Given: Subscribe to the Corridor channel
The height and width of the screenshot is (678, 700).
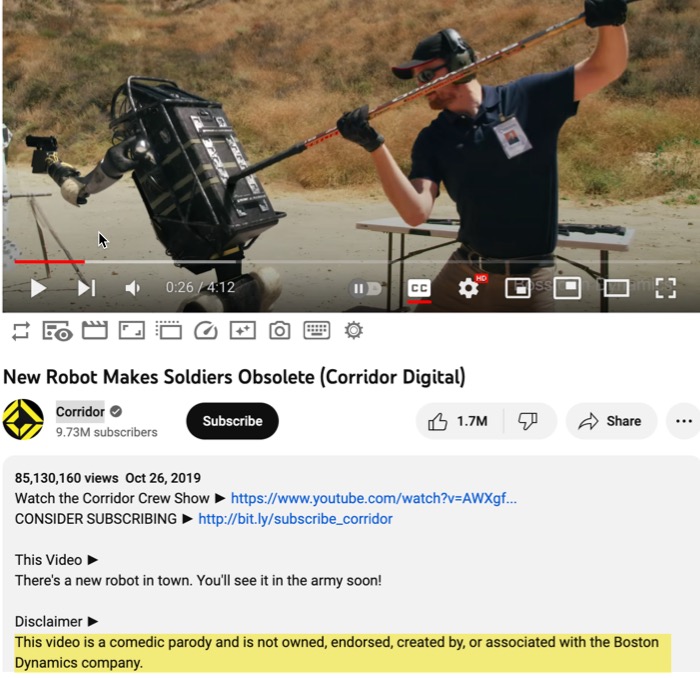Looking at the screenshot, I should [x=232, y=421].
